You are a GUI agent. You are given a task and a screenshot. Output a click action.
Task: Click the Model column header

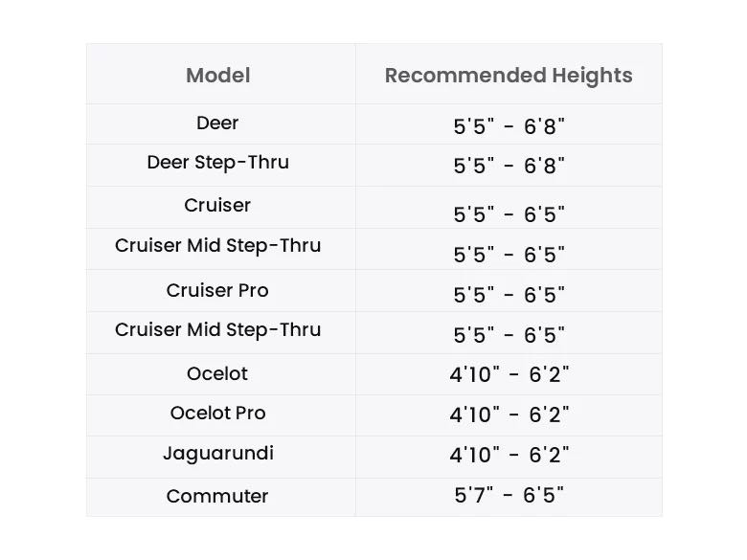217,76
